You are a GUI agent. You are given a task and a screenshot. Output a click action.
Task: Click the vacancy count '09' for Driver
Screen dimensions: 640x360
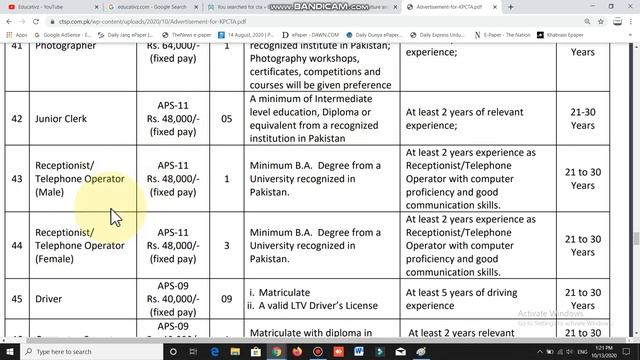click(x=227, y=299)
